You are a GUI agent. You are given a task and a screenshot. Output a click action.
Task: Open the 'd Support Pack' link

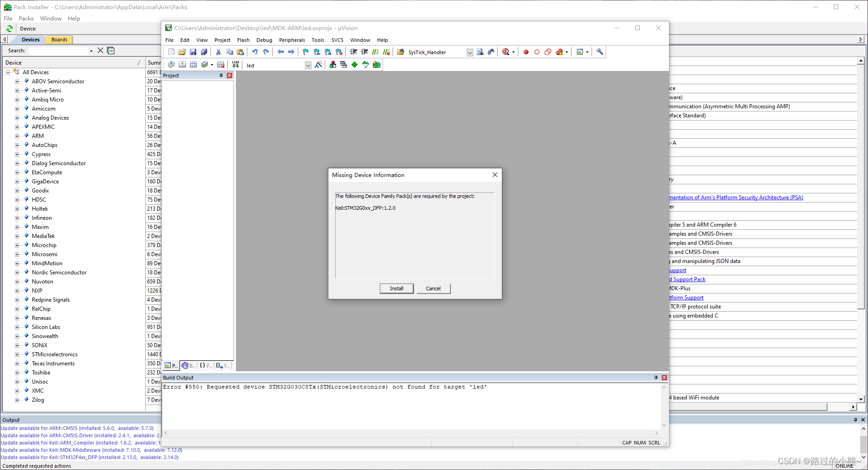click(x=687, y=279)
